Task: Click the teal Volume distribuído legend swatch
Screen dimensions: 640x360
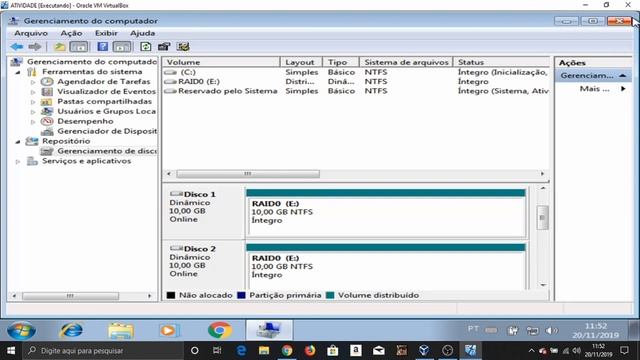Action: (x=330, y=295)
